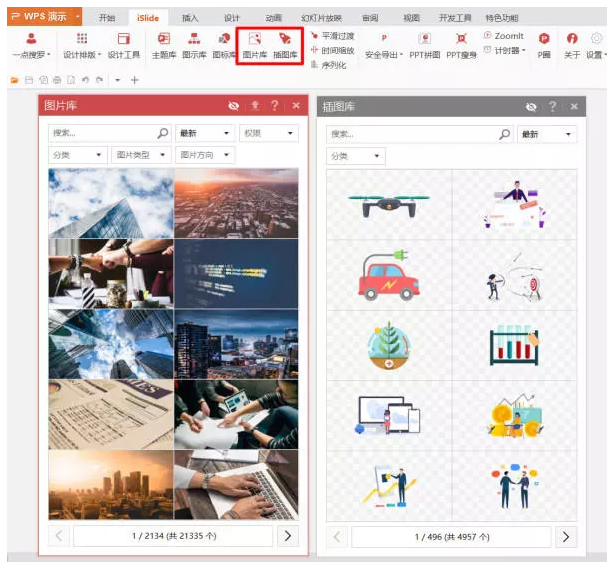Toggle the eye icon in 图片库 header
This screenshot has height=566, width=614.
click(x=233, y=106)
